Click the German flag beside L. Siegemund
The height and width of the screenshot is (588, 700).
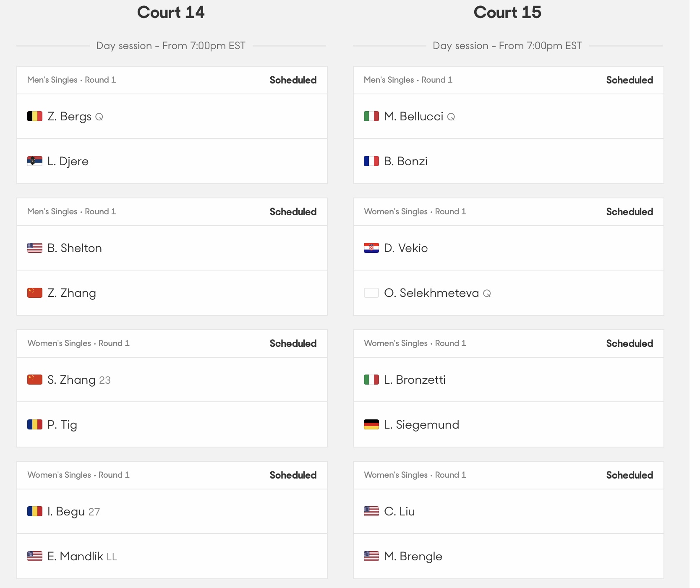pyautogui.click(x=371, y=424)
